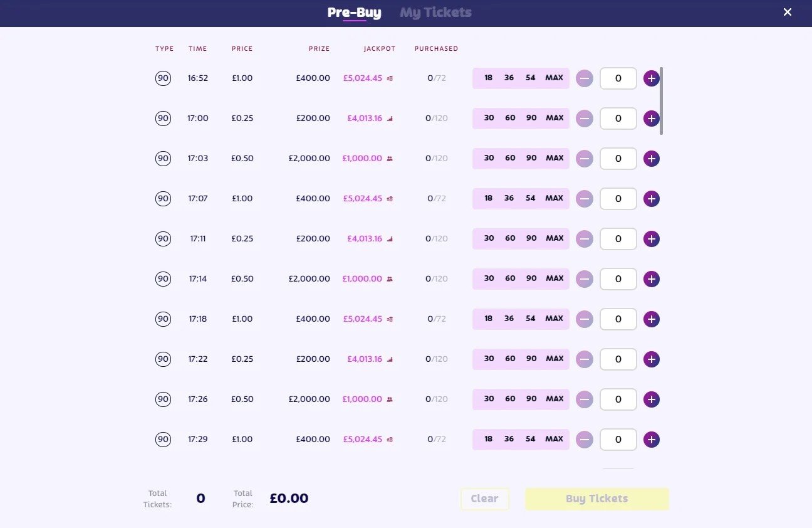The width and height of the screenshot is (812, 528).
Task: Click the ticket quantity field for 17:26
Action: [618, 399]
